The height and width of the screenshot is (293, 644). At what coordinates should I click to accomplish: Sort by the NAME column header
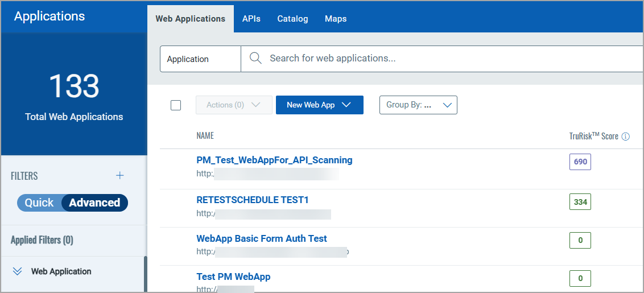pyautogui.click(x=205, y=136)
